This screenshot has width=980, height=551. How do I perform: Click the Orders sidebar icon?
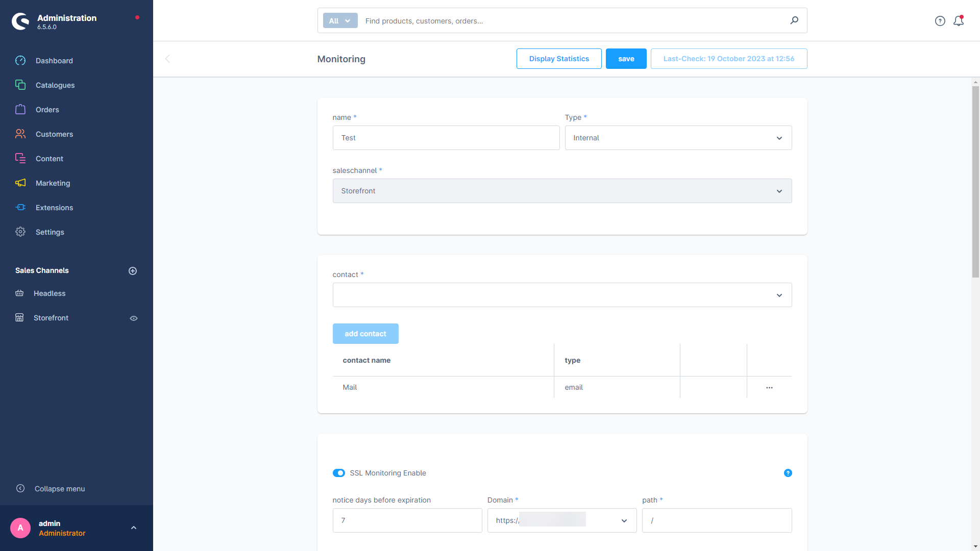(x=20, y=110)
